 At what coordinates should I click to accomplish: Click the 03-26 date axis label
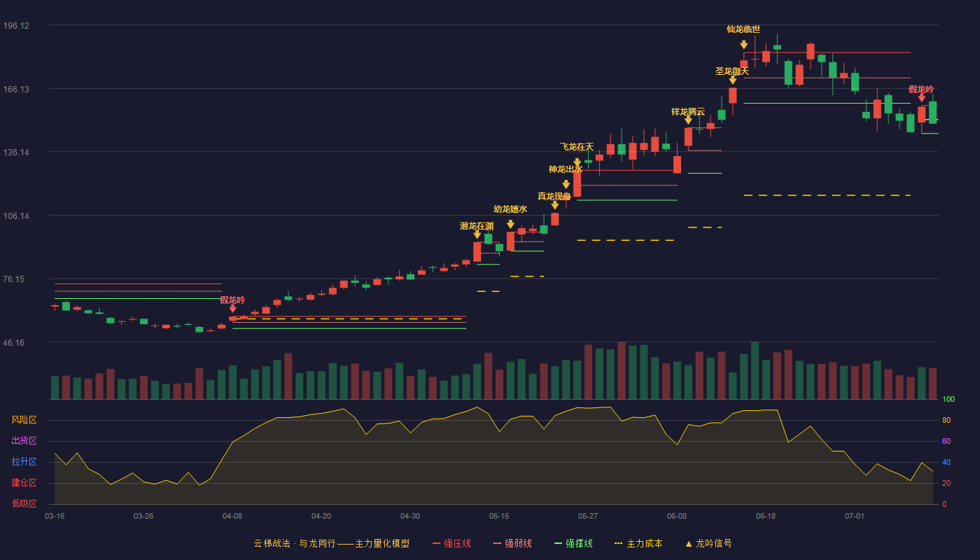(x=143, y=516)
